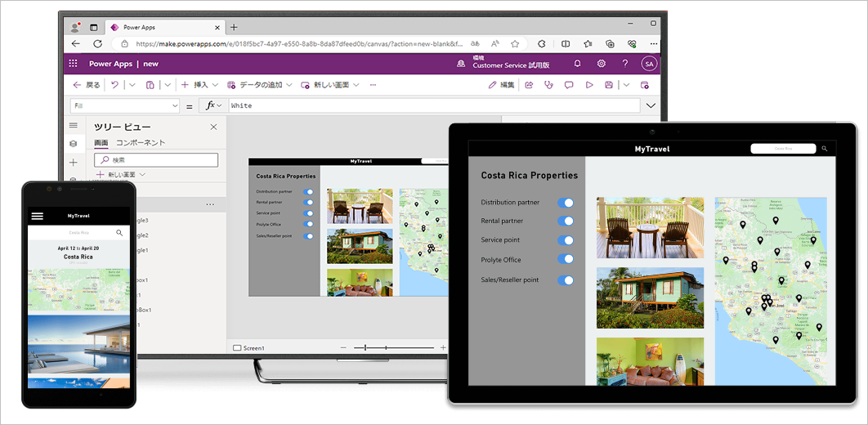Adjust the canvas zoom slider

[x=394, y=347]
